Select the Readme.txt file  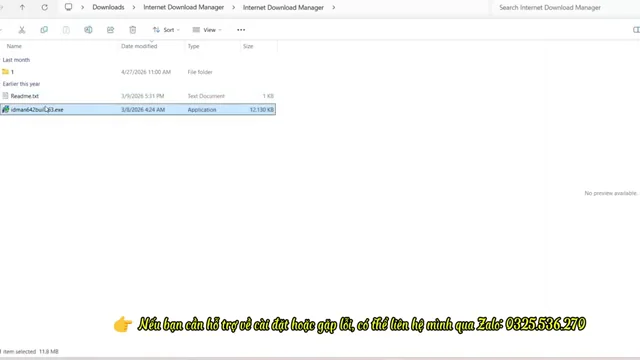[138, 96]
